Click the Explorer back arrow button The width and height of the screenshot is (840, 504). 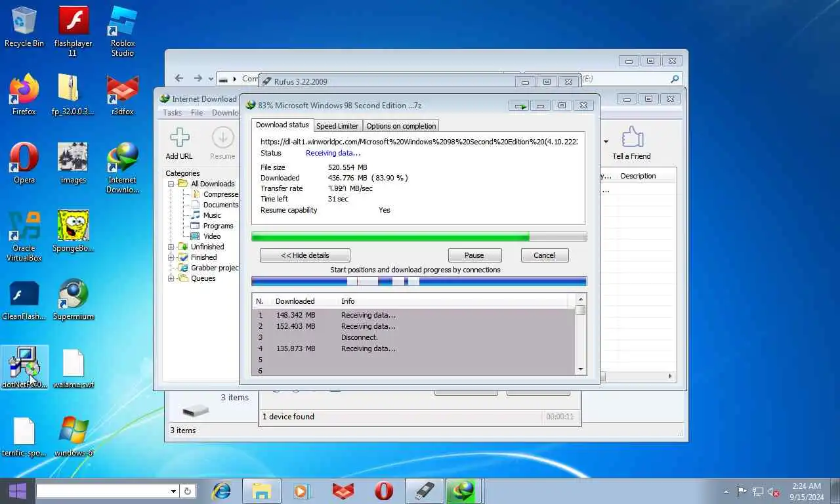pos(179,78)
